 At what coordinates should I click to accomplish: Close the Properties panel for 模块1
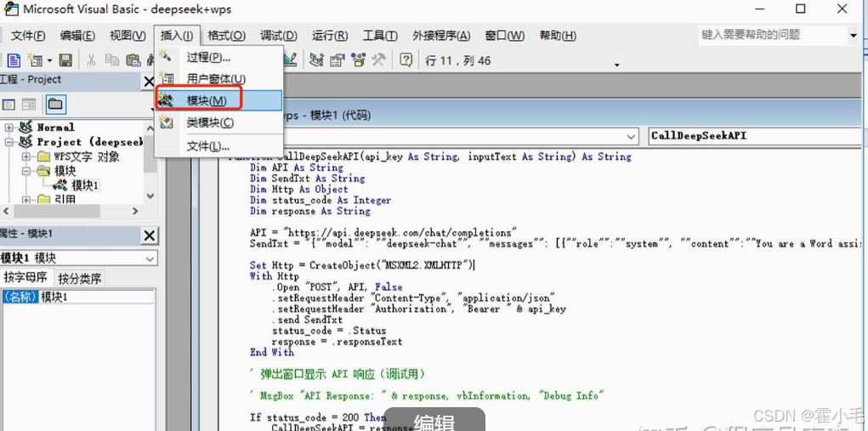(x=150, y=235)
